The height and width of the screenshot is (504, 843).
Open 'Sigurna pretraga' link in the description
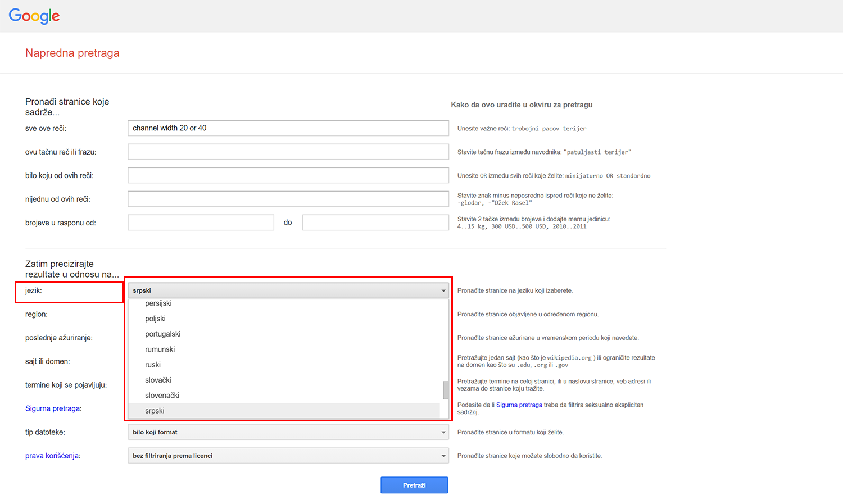[519, 405]
